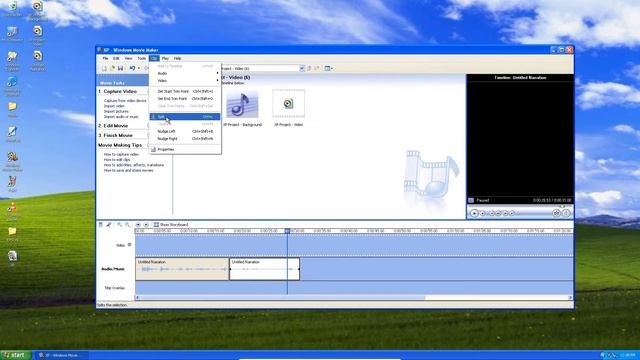The height and width of the screenshot is (360, 640).
Task: Click the Rewind Timeline button
Action: tap(138, 225)
